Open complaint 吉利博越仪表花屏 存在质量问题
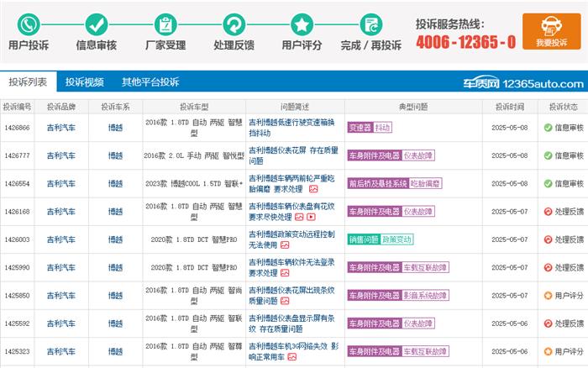 click(293, 155)
